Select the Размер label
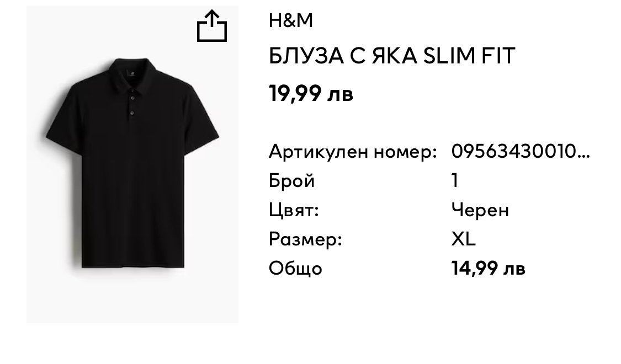This screenshot has height=364, width=621. click(x=305, y=239)
